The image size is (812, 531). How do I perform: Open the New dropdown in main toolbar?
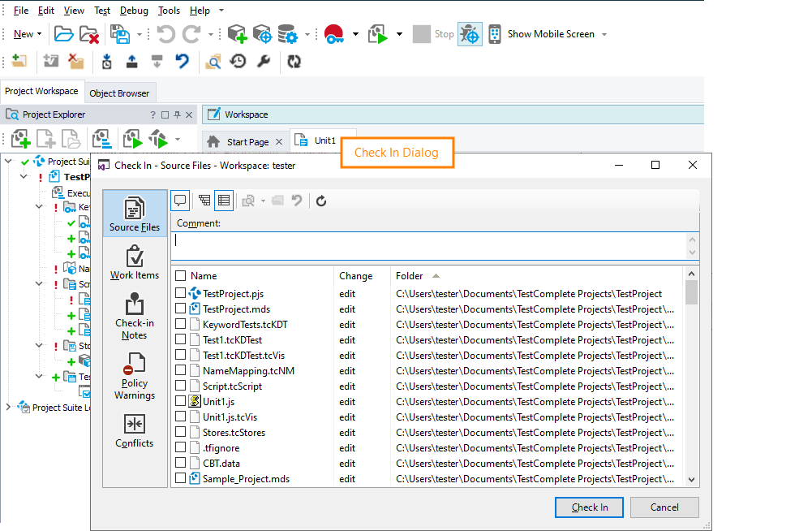tap(28, 34)
